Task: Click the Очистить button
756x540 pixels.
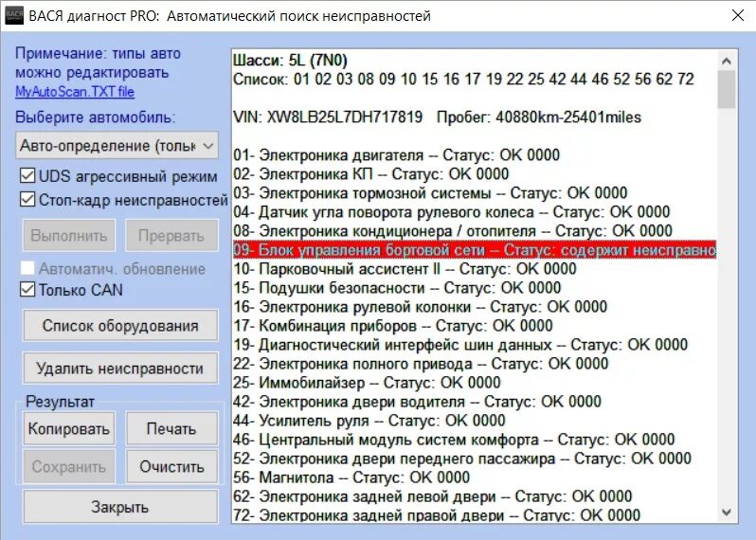Action: pos(171,466)
